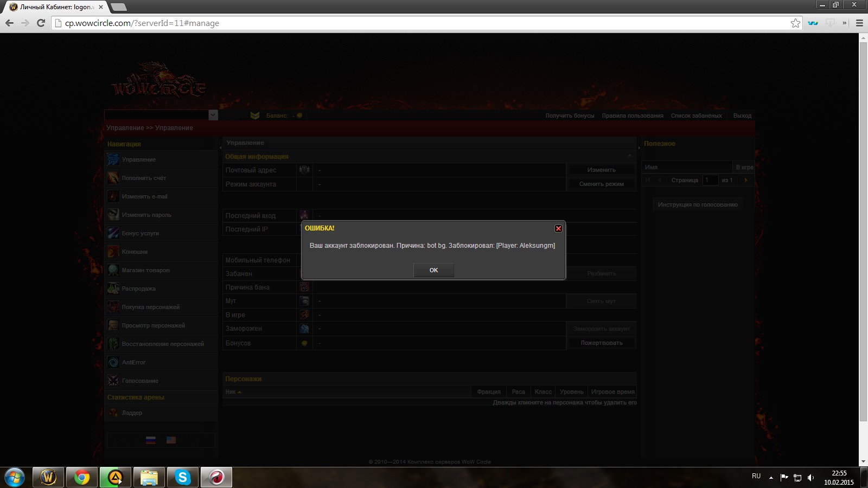Click the Разбанить button
This screenshot has width=868, height=488.
[601, 273]
